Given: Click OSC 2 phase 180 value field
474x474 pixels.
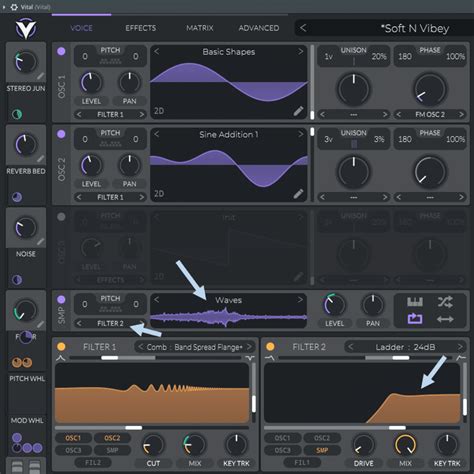Looking at the screenshot, I should click(x=405, y=139).
